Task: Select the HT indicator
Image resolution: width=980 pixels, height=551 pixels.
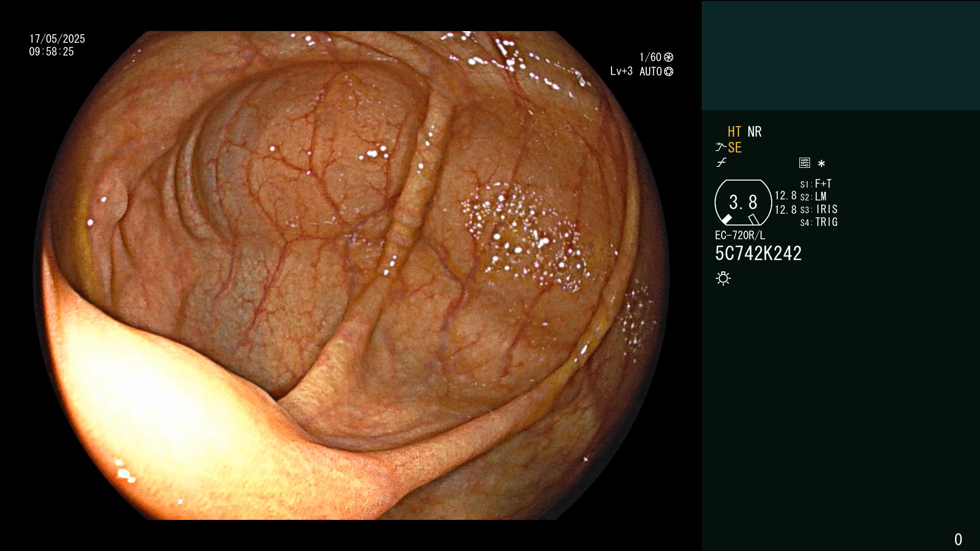Action: pyautogui.click(x=734, y=132)
